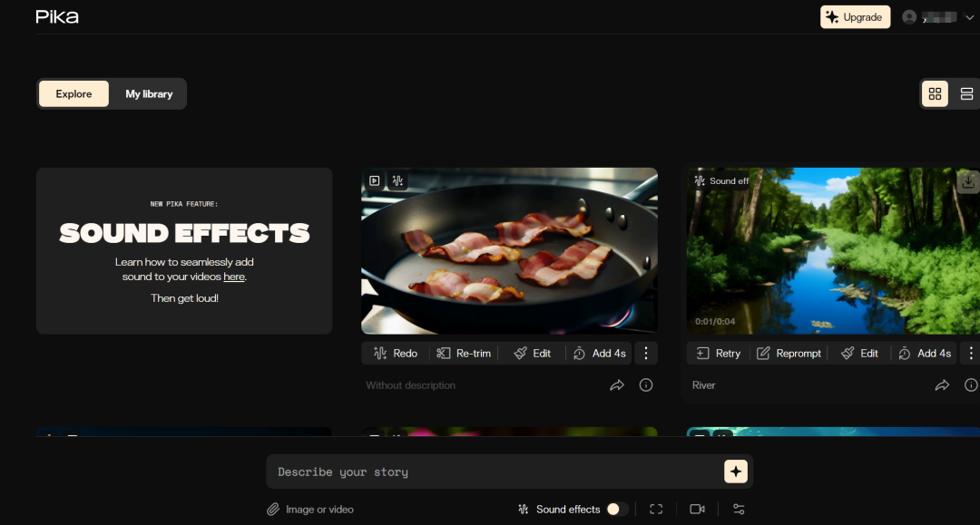Click Re-trim under the bacon video
Image resolution: width=980 pixels, height=525 pixels.
pos(464,354)
